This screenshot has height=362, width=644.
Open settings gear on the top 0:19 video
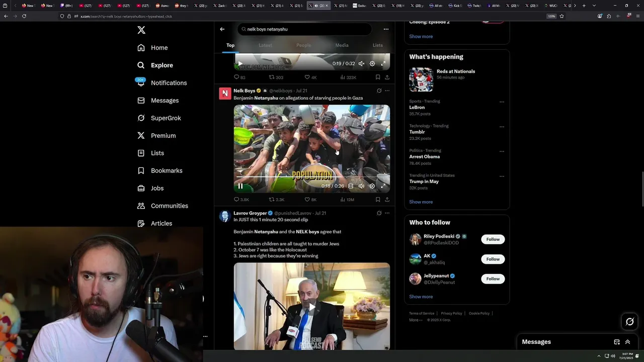pos(372,64)
